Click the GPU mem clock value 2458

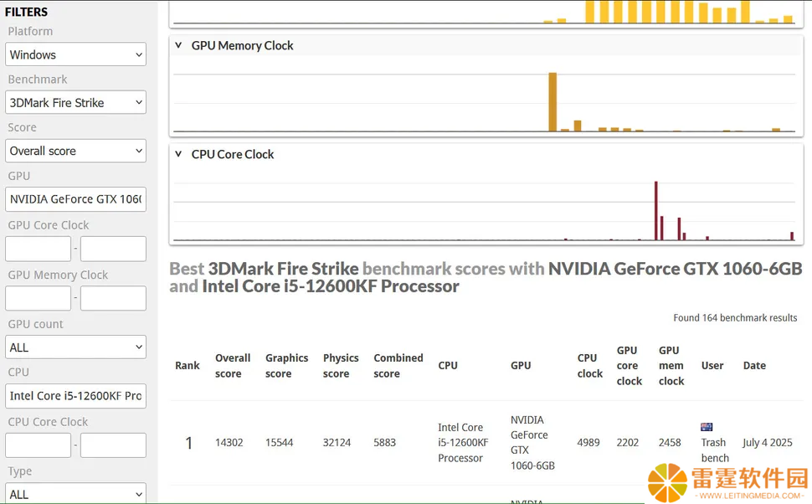(670, 442)
